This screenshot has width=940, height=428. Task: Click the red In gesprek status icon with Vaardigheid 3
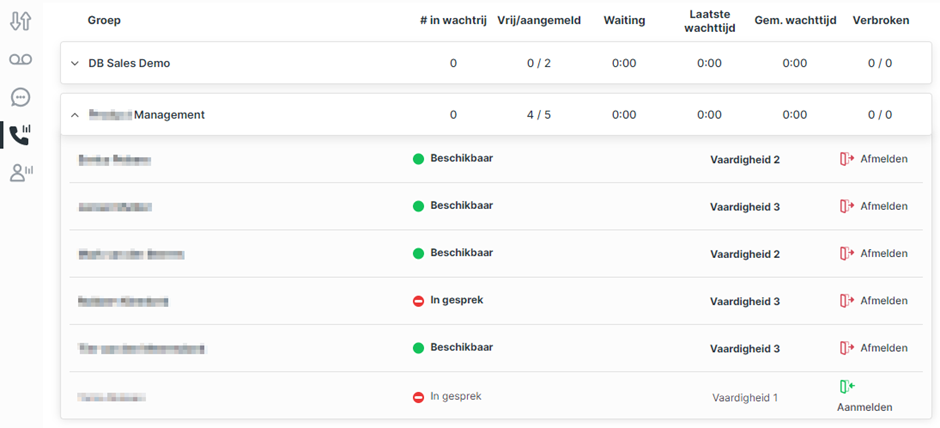[x=418, y=301]
